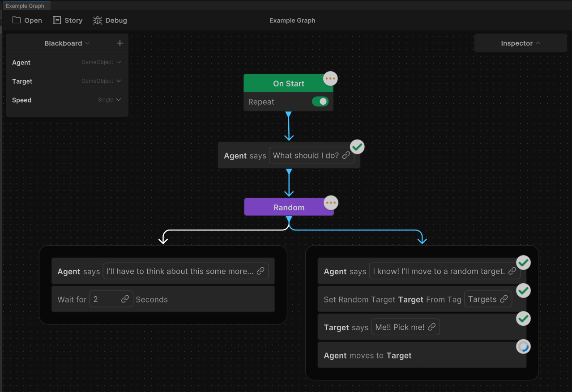This screenshot has height=392, width=572.
Task: Open the Story view from the toolbar
Action: (67, 20)
